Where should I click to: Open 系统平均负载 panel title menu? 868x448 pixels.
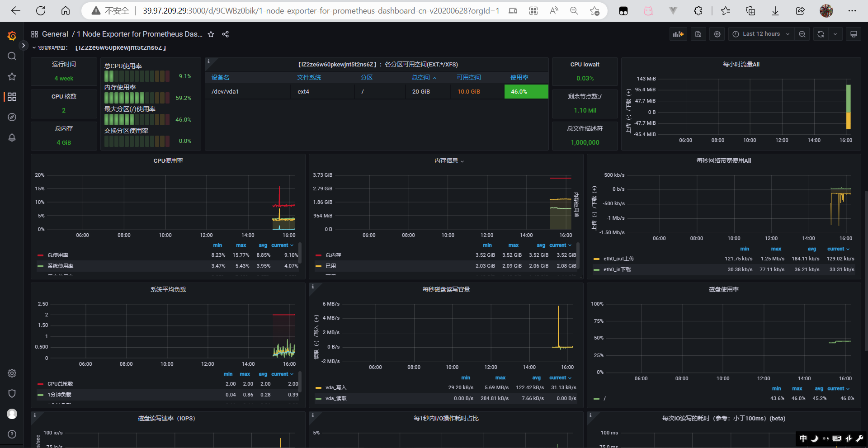click(x=168, y=290)
